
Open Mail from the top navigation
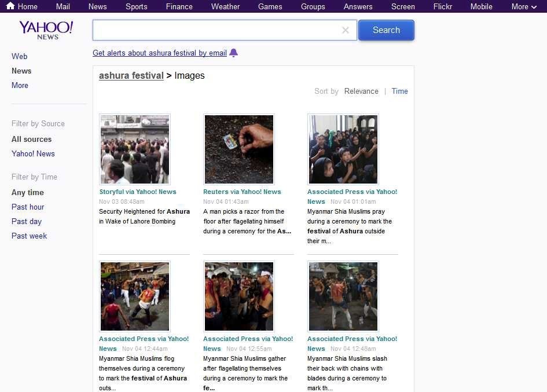[x=63, y=6]
